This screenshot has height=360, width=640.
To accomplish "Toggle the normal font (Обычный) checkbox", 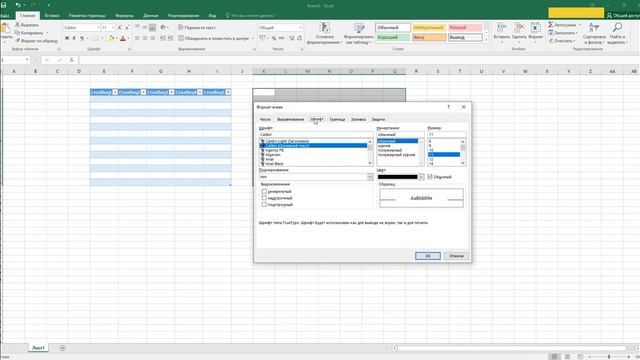I will pos(430,177).
